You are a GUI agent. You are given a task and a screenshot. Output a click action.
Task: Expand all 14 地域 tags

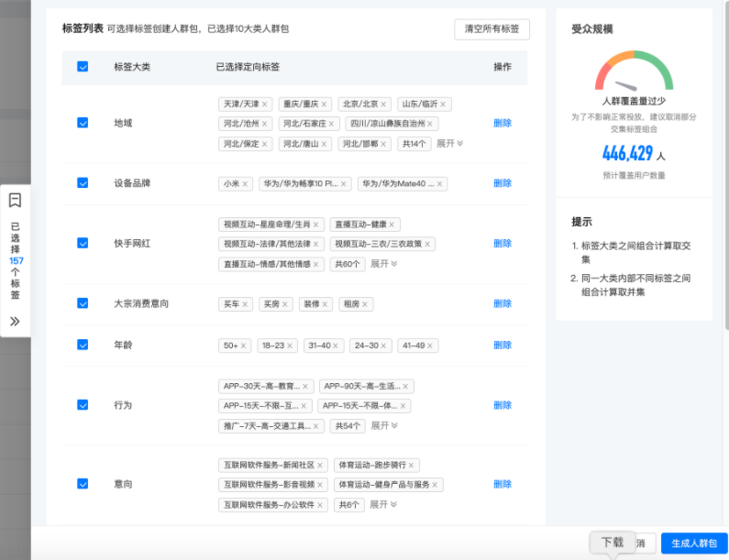[x=449, y=144]
